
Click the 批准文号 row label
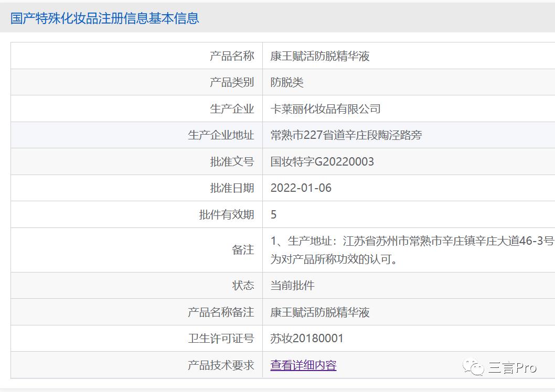pyautogui.click(x=232, y=161)
